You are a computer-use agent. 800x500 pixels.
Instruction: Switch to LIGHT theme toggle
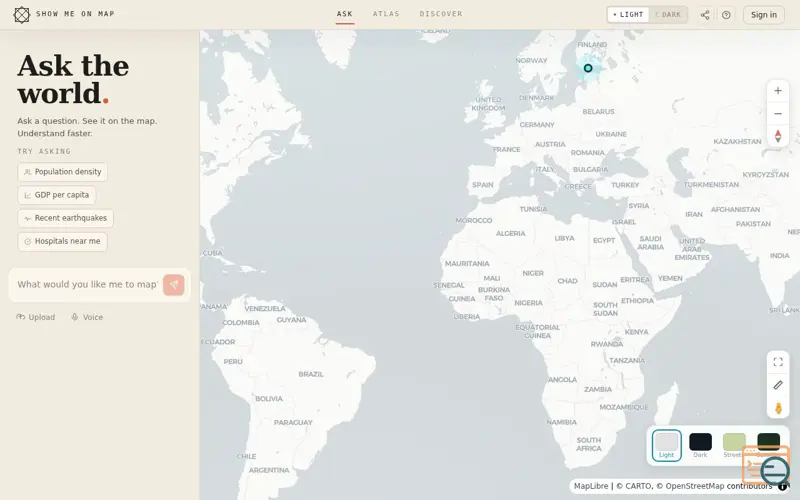[628, 15]
